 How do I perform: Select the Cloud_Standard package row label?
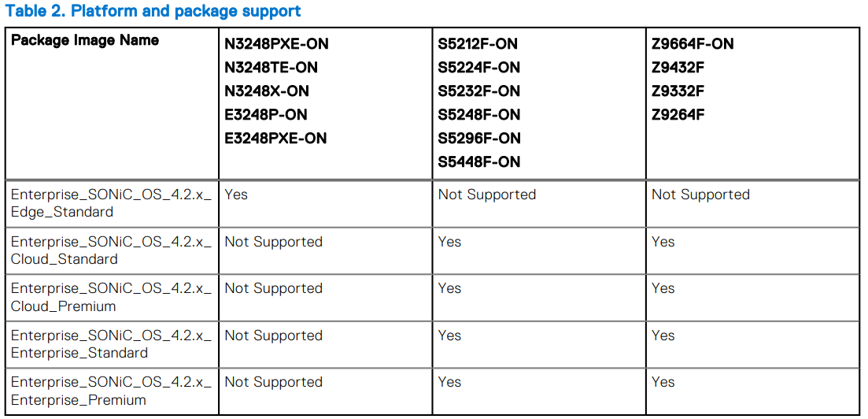110,250
